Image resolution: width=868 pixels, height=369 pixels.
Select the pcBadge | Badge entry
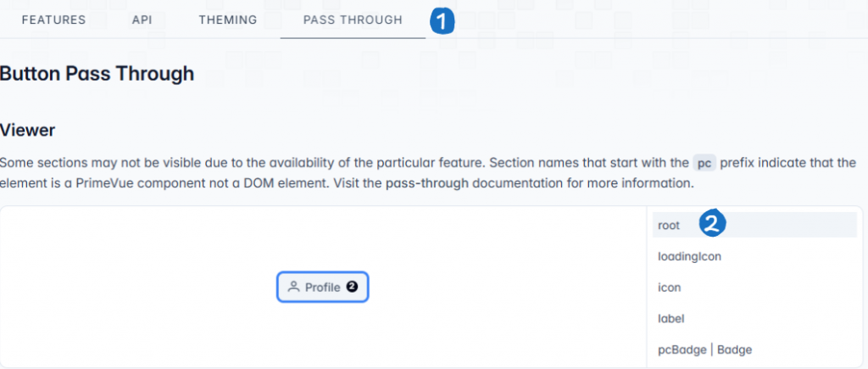704,349
